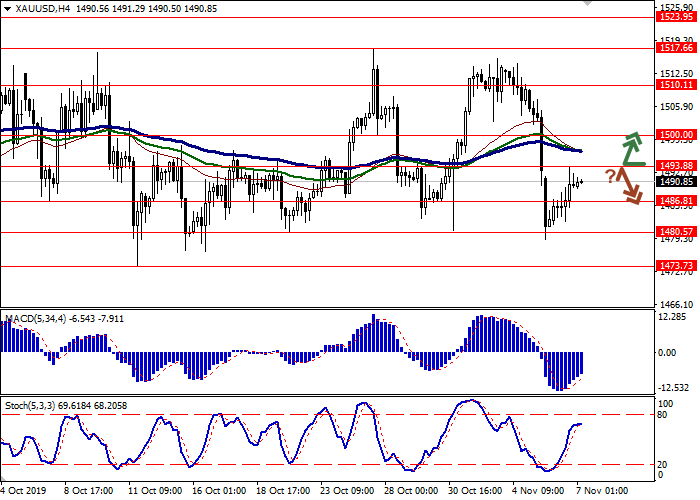The image size is (700, 500).
Task: Select the 23 Oct 09:00 time label
Action: click(346, 492)
